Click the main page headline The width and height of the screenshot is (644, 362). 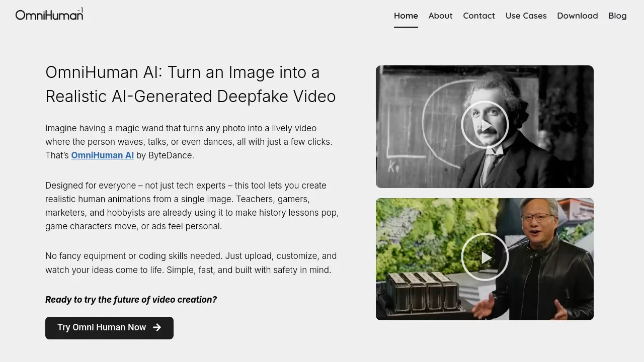point(191,84)
